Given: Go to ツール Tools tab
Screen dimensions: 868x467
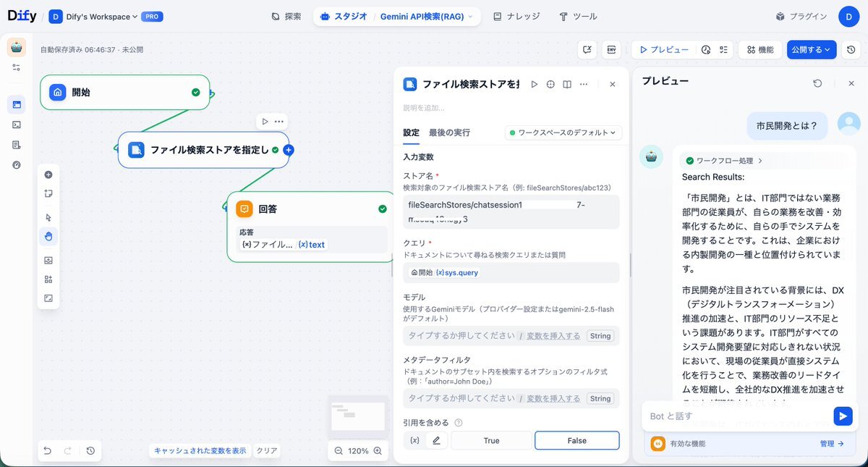Looking at the screenshot, I should pos(579,16).
